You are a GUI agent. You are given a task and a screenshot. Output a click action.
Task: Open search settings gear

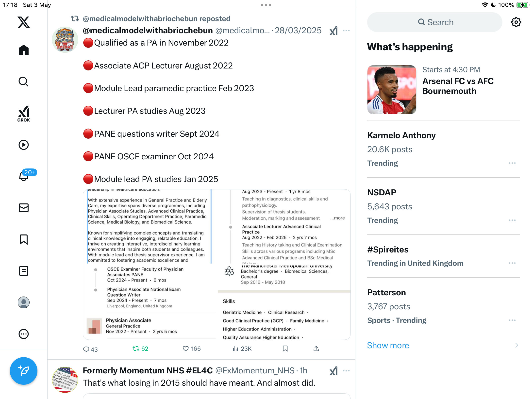click(x=516, y=22)
